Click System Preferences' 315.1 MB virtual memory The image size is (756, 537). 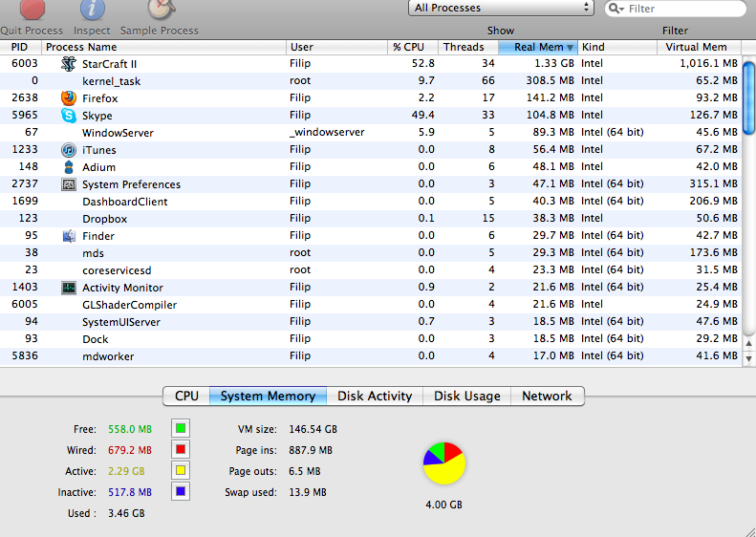tap(714, 184)
